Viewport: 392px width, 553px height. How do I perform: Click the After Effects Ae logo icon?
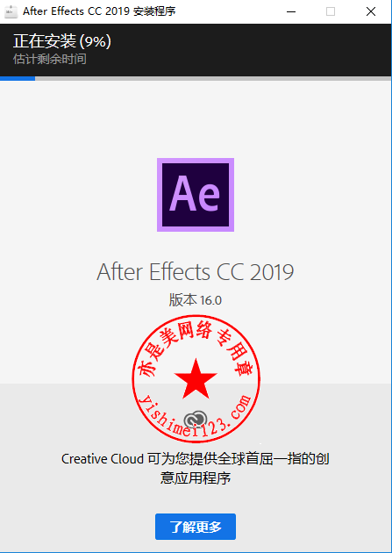(196, 195)
